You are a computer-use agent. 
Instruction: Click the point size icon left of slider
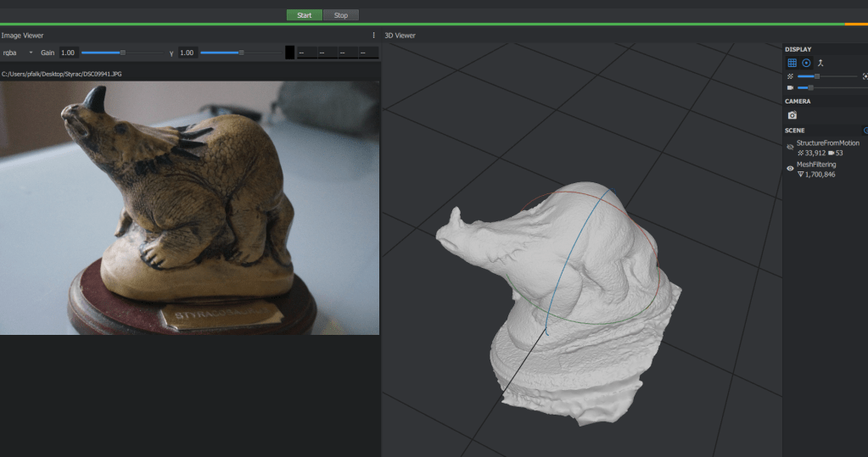pos(790,76)
